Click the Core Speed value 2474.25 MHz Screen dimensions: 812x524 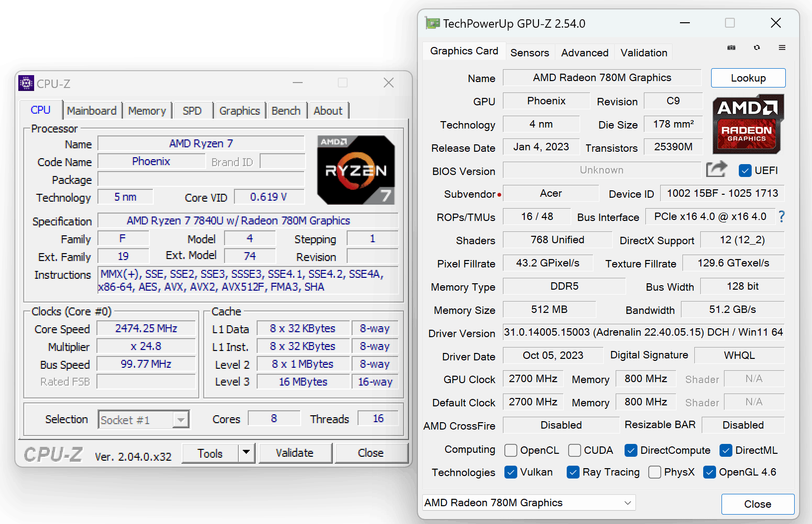(x=146, y=328)
